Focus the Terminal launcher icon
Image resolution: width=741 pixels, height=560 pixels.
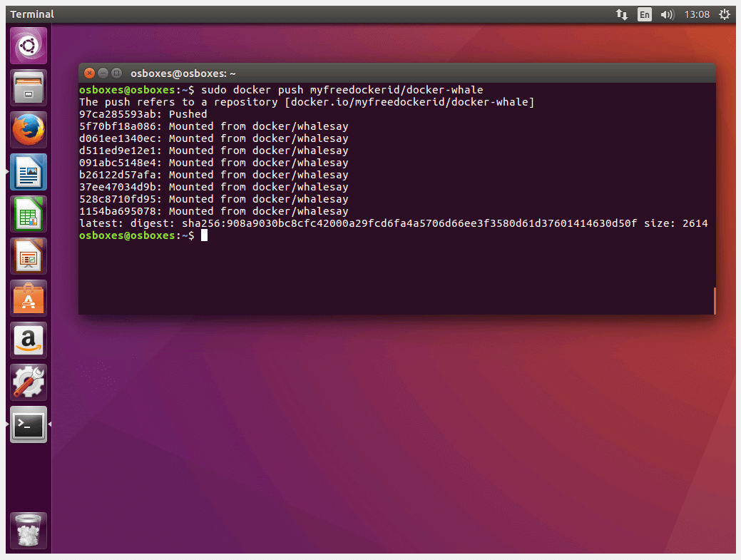[29, 424]
